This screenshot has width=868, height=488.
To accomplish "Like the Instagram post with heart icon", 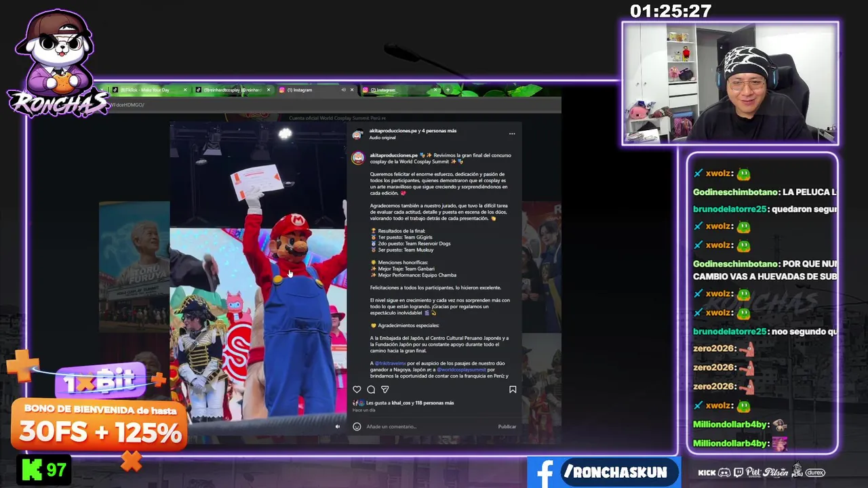I will [357, 390].
